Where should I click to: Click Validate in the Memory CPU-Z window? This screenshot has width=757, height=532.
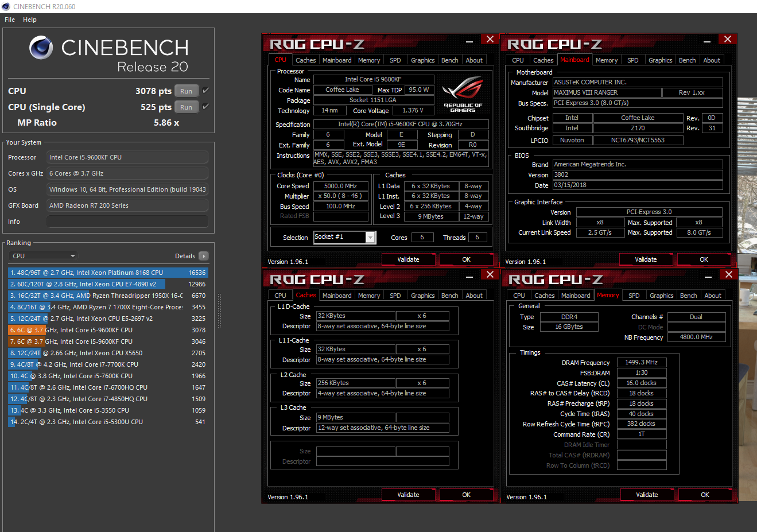[647, 495]
